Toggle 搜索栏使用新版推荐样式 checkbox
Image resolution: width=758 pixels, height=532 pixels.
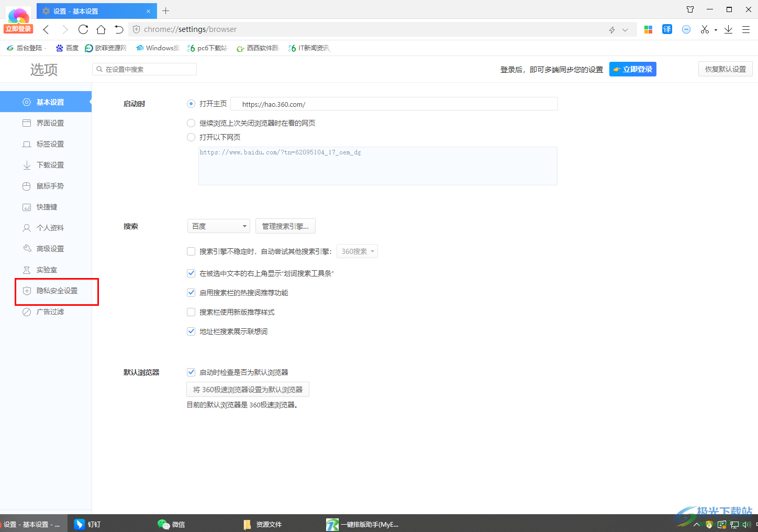point(191,312)
